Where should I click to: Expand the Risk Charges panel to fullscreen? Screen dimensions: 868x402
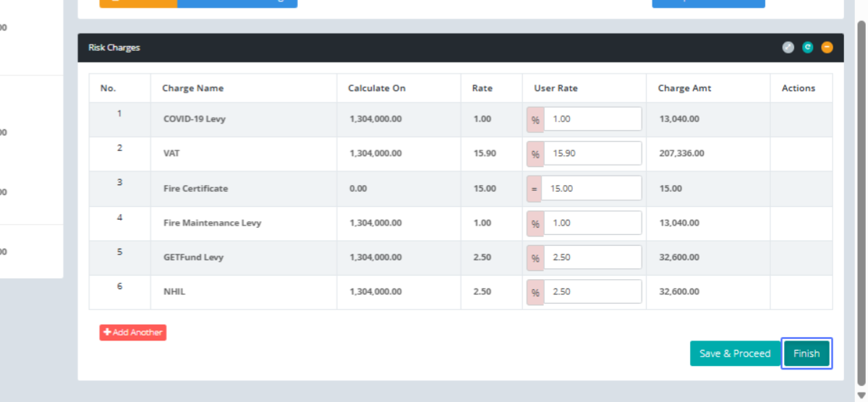788,48
